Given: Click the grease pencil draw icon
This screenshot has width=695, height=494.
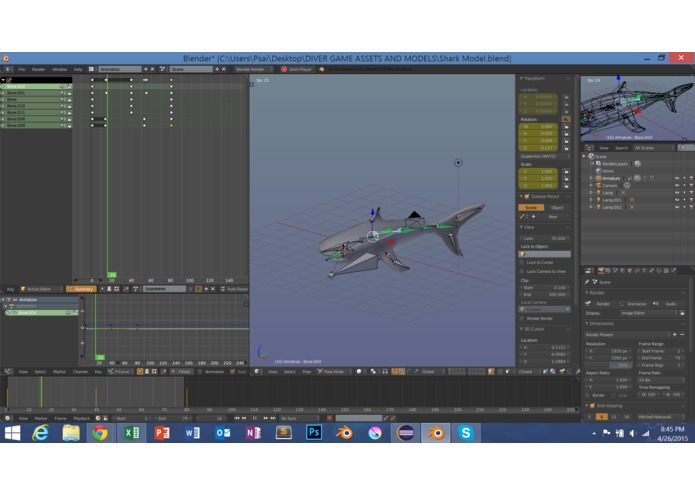Looking at the screenshot, I should pos(523,217).
